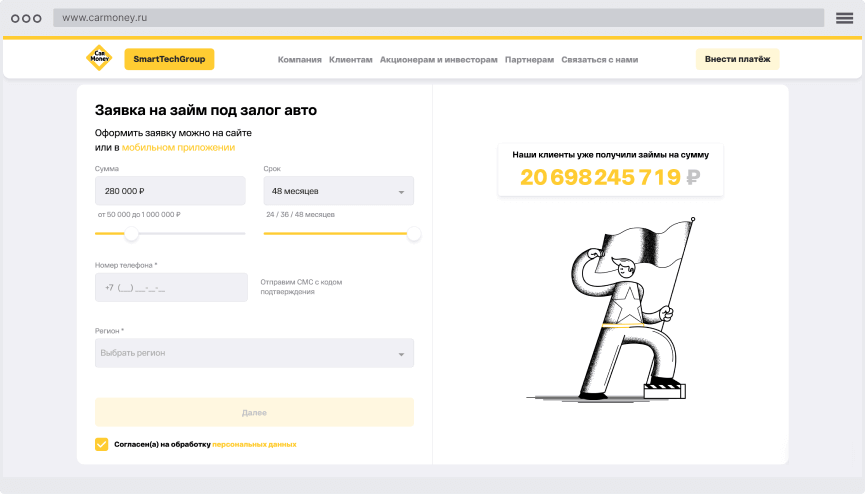Image resolution: width=865 pixels, height=494 pixels.
Task: Open the Компания menu item
Action: (299, 60)
